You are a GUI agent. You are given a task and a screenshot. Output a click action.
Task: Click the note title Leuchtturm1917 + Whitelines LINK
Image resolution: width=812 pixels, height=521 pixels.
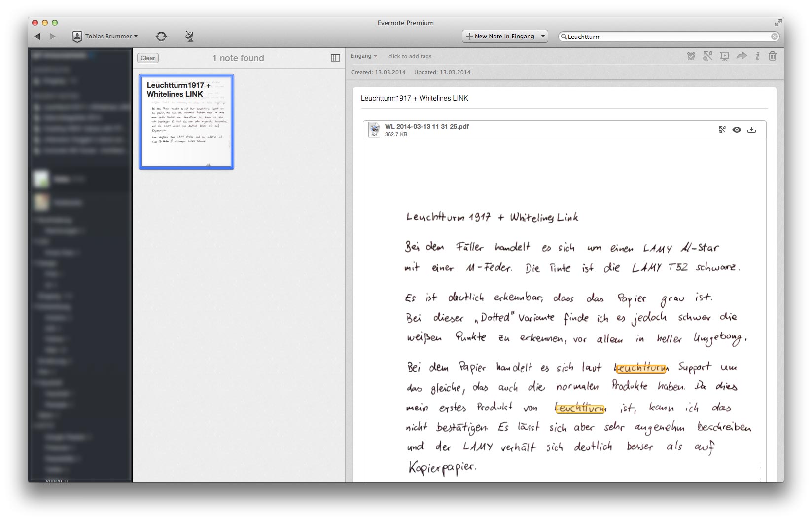(415, 98)
